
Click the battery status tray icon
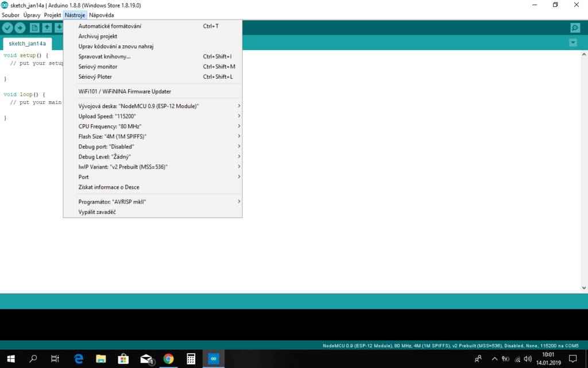[505, 359]
